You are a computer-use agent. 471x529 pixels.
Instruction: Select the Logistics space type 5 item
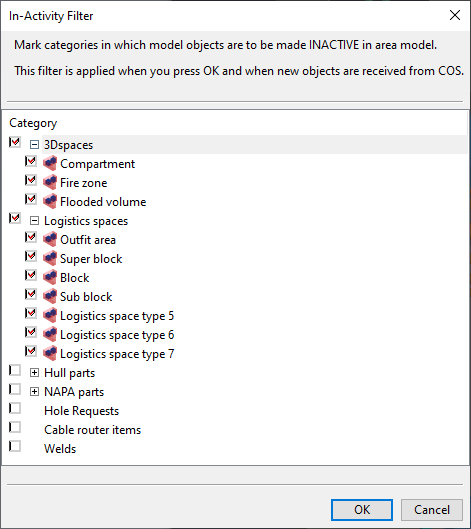[x=117, y=316]
